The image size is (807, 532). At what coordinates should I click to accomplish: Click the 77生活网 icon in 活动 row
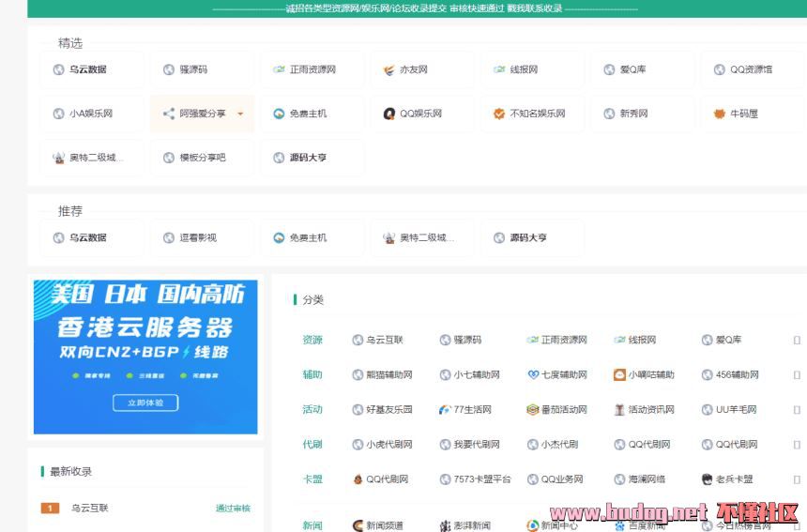pyautogui.click(x=445, y=410)
